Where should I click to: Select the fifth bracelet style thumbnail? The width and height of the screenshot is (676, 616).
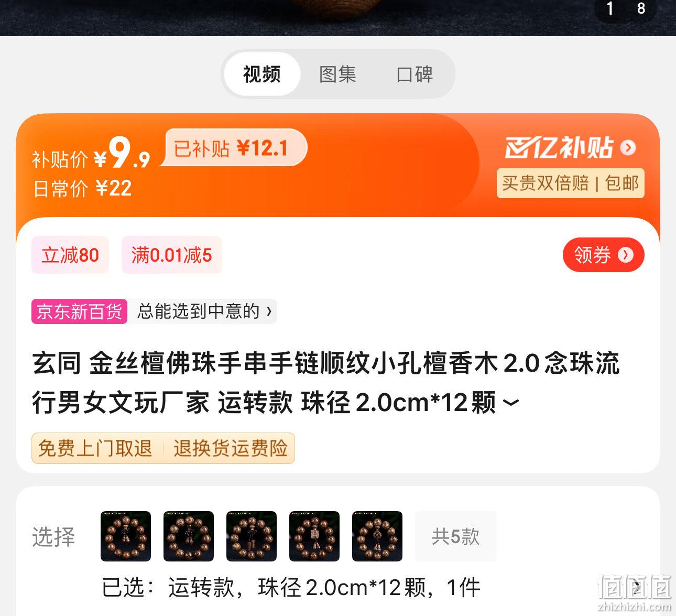click(x=377, y=536)
